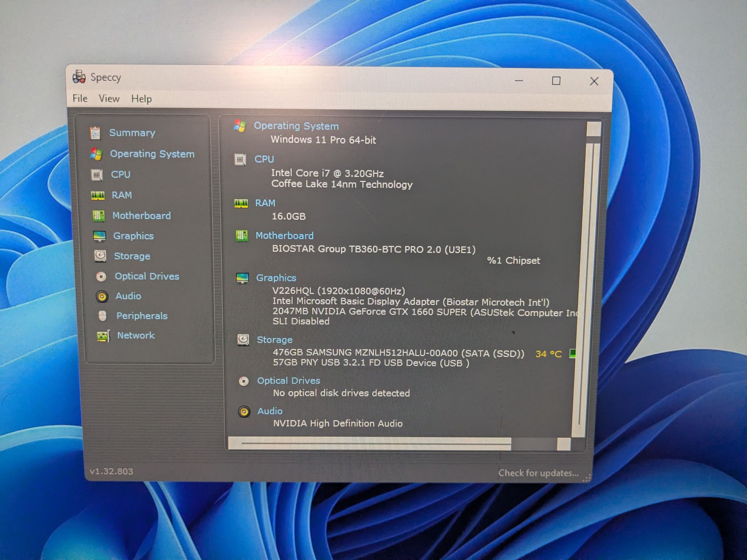This screenshot has width=747, height=560.
Task: Click the CPU chip icon in summary pane
Action: (x=240, y=160)
